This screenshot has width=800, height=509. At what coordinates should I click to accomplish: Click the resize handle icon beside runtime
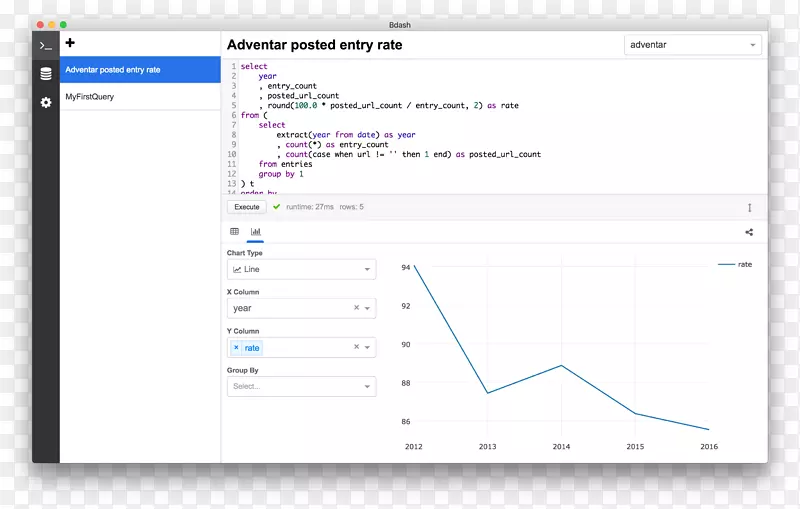749,208
